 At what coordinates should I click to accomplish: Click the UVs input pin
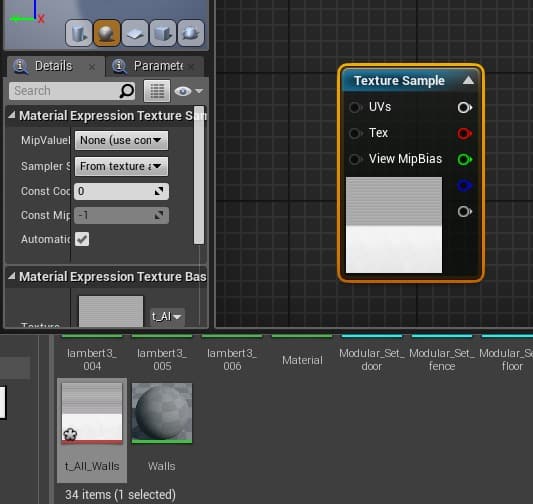(x=355, y=107)
